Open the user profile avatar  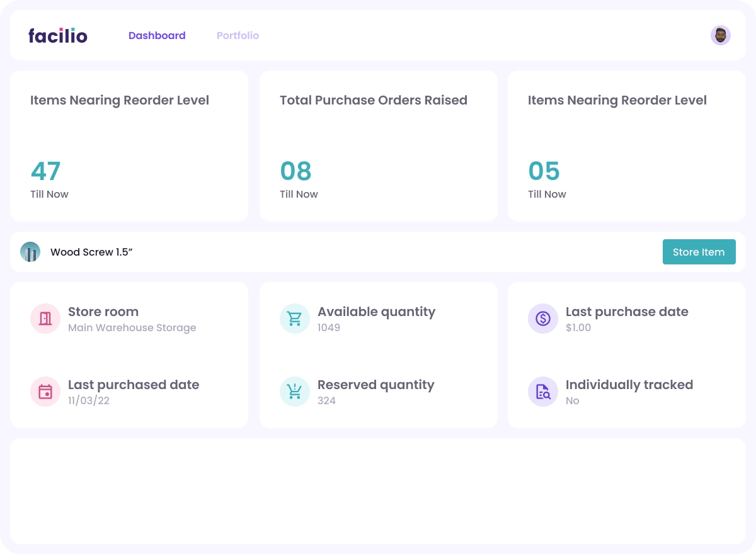coord(720,35)
